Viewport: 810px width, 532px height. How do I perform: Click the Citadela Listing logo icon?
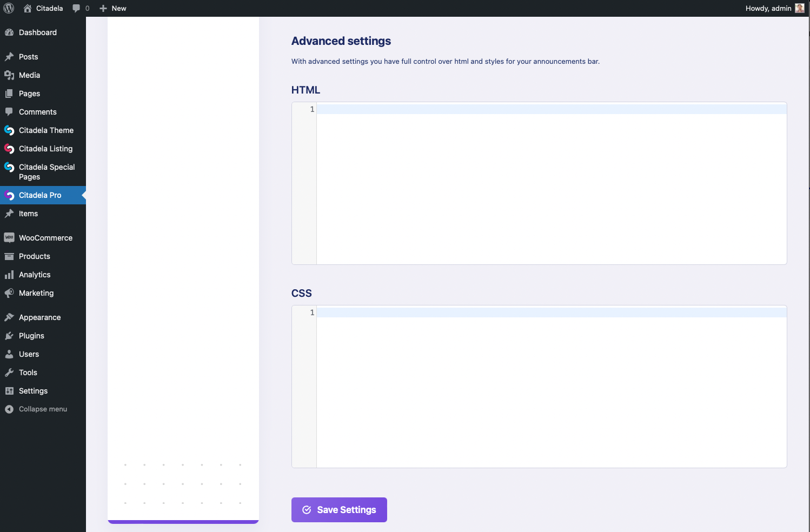pos(9,149)
